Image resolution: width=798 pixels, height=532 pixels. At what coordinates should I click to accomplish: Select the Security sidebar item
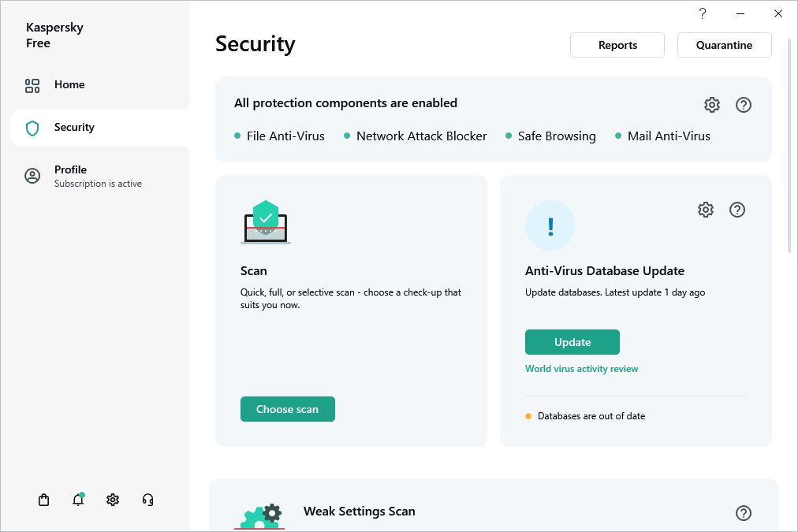74,128
